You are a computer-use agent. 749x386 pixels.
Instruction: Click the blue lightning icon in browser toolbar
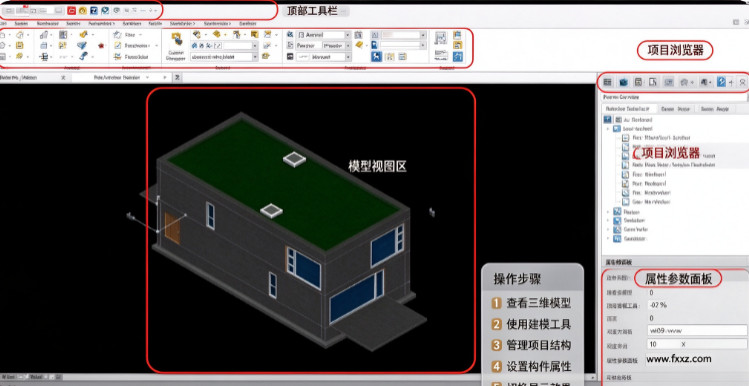click(x=721, y=82)
